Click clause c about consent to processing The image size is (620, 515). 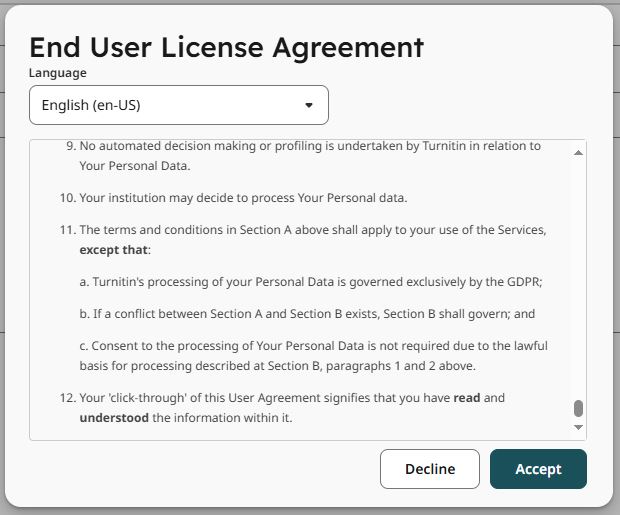tap(313, 355)
